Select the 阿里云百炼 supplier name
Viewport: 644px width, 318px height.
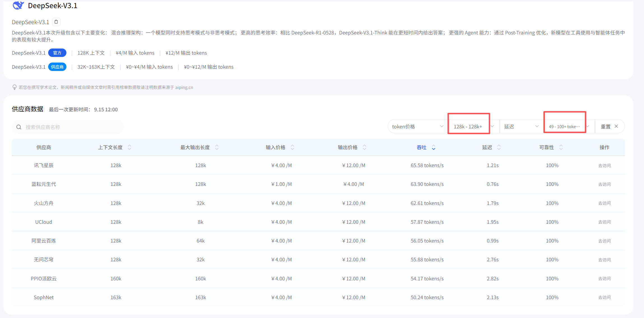point(44,241)
